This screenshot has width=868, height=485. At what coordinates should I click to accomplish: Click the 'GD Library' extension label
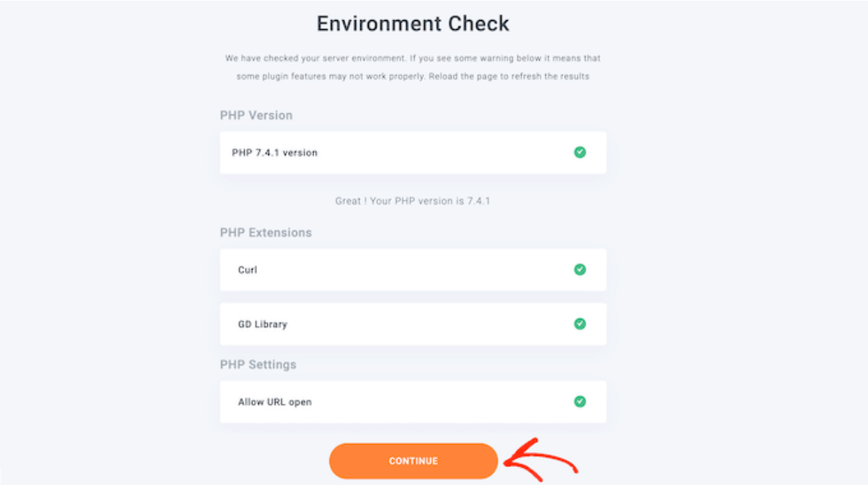(262, 324)
